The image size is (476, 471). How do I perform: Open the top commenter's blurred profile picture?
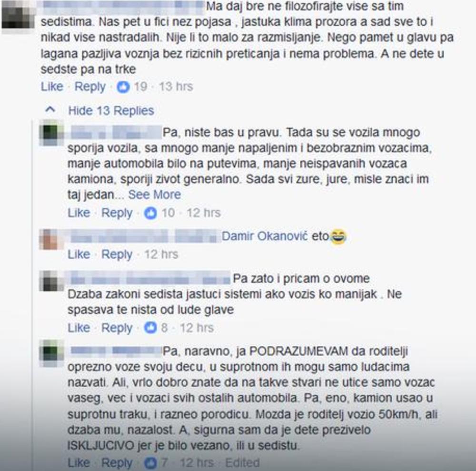pos(18,15)
